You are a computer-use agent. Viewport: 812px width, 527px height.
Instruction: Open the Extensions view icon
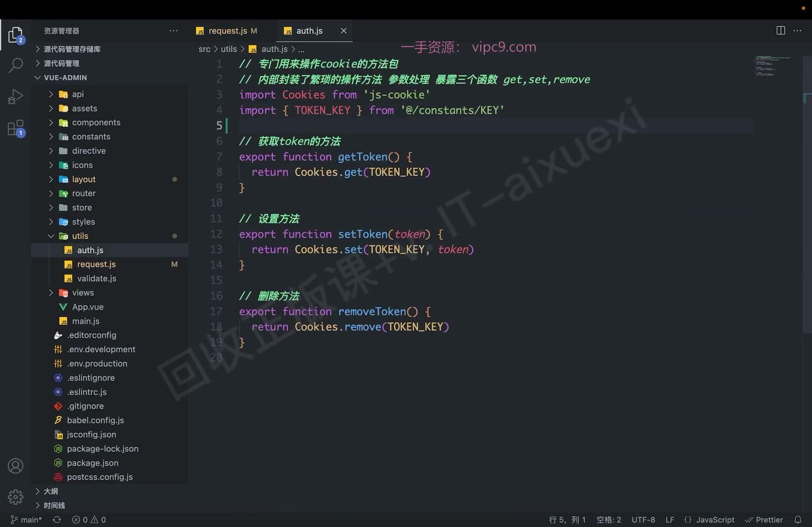[x=16, y=128]
